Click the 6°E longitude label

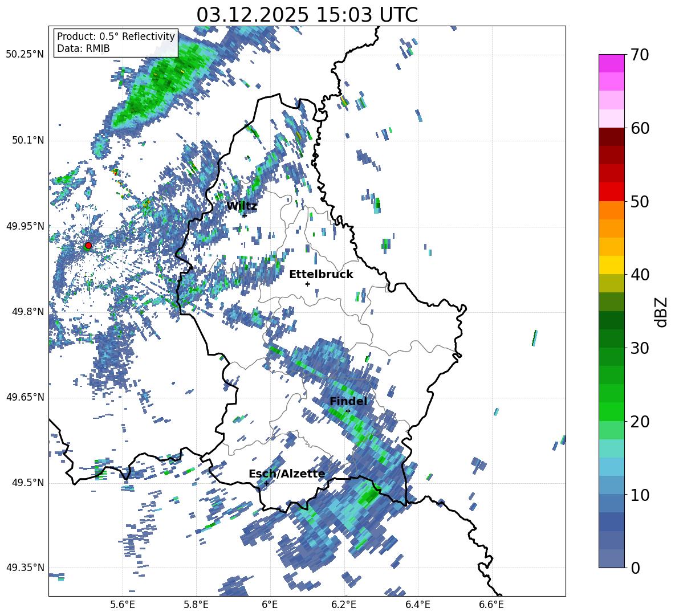[x=270, y=605]
